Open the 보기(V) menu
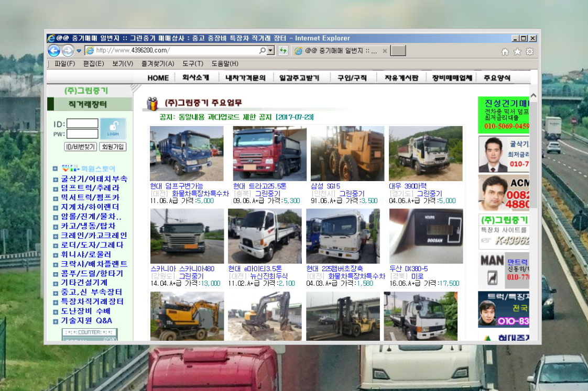This screenshot has height=391, width=588. (x=123, y=64)
